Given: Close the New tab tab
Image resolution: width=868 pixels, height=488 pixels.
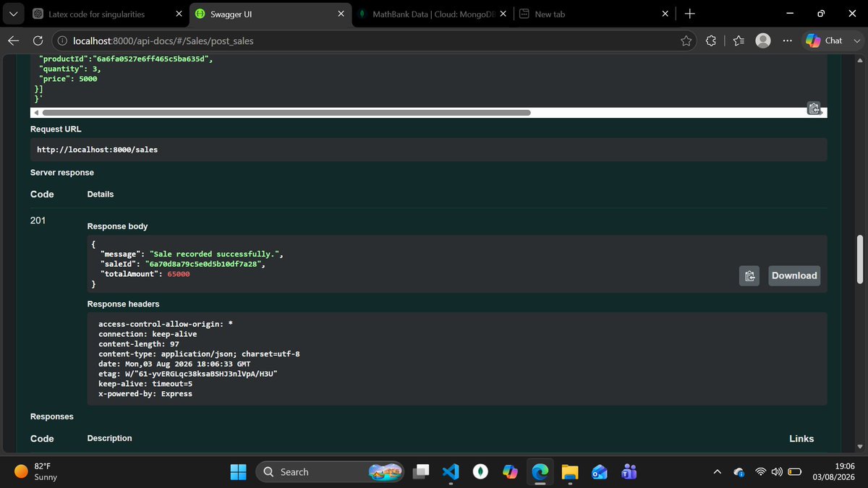Looking at the screenshot, I should tap(665, 14).
